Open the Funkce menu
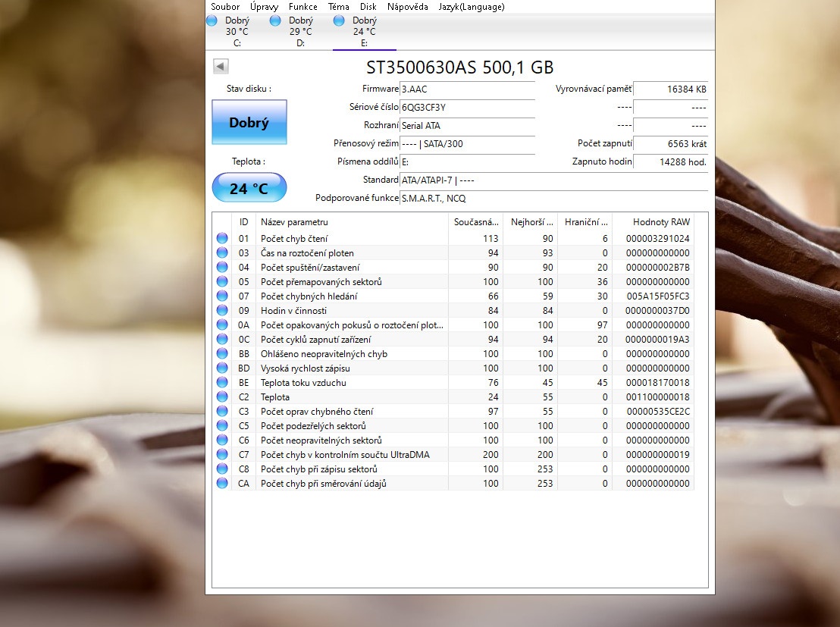Screen dimensions: 840x627 pyautogui.click(x=302, y=6)
